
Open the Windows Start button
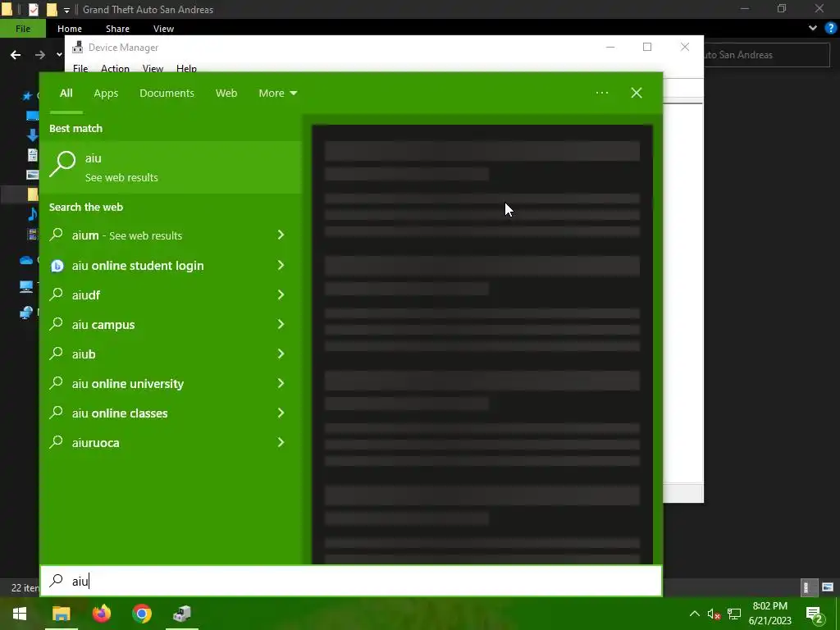(x=20, y=614)
